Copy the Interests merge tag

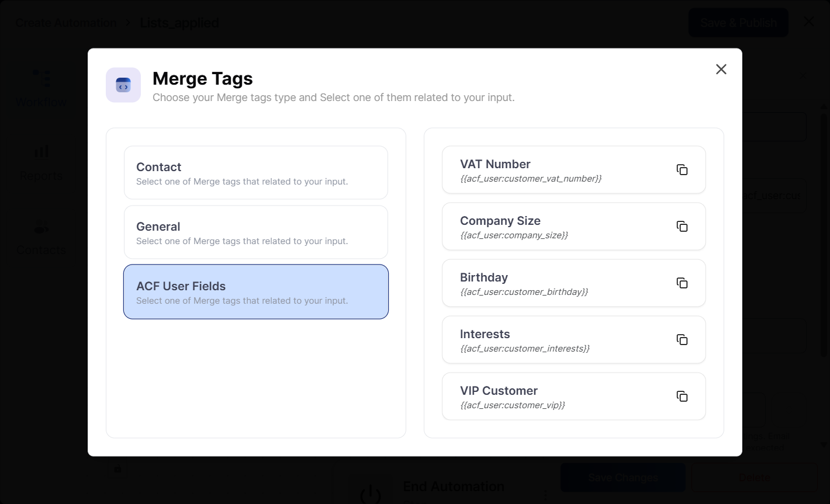pos(682,339)
